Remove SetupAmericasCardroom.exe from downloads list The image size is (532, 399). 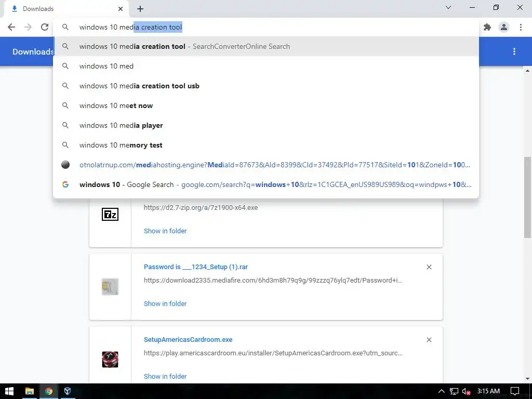coord(429,340)
